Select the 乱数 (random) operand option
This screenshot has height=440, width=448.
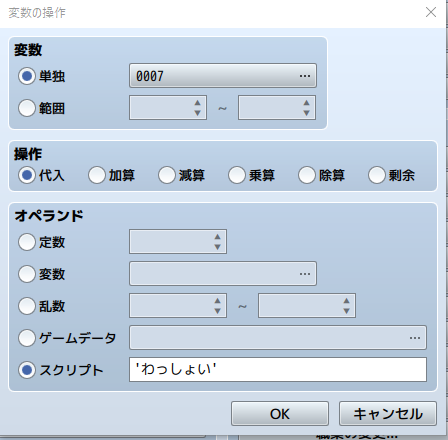27,306
